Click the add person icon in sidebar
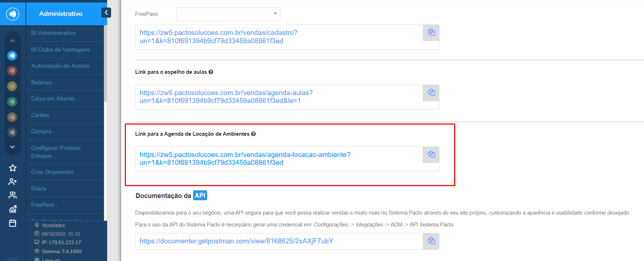Image resolution: width=644 pixels, height=261 pixels. coord(13,181)
